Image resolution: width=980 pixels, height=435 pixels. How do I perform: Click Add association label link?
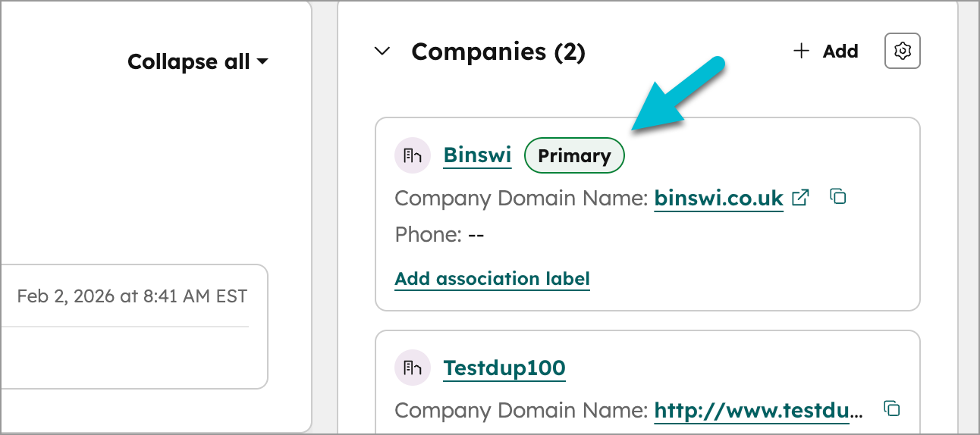point(492,278)
